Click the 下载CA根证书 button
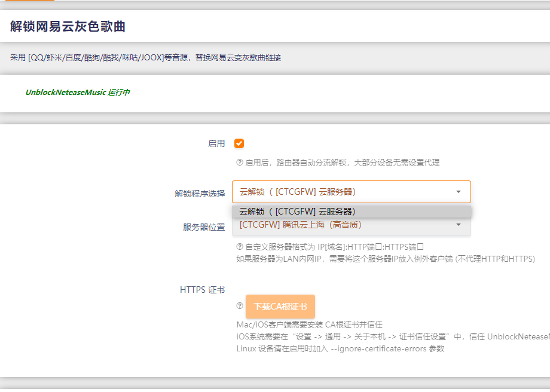The height and width of the screenshot is (392, 550). (280, 306)
